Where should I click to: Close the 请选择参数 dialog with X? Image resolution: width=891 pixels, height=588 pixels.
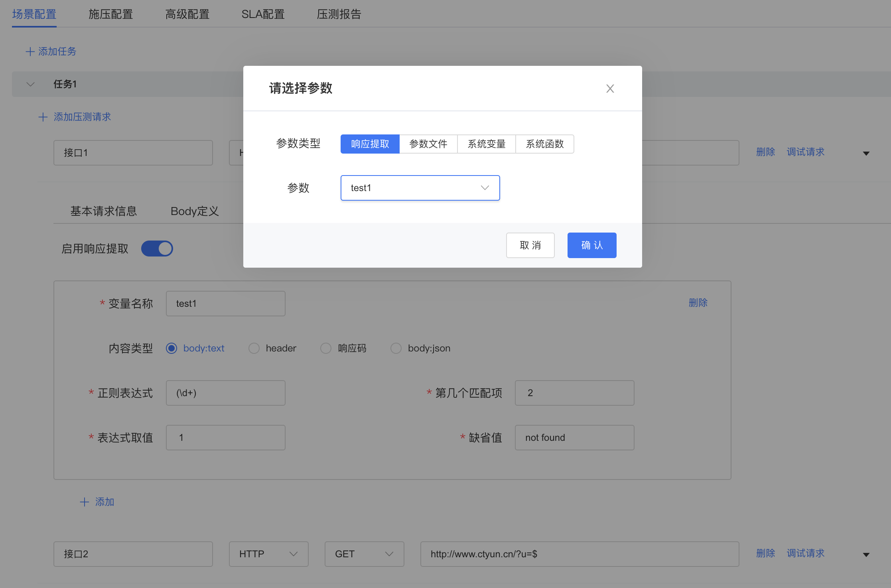tap(610, 89)
